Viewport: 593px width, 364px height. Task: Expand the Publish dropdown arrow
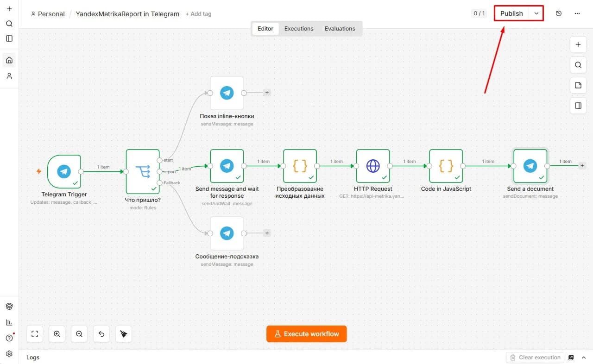[536, 13]
